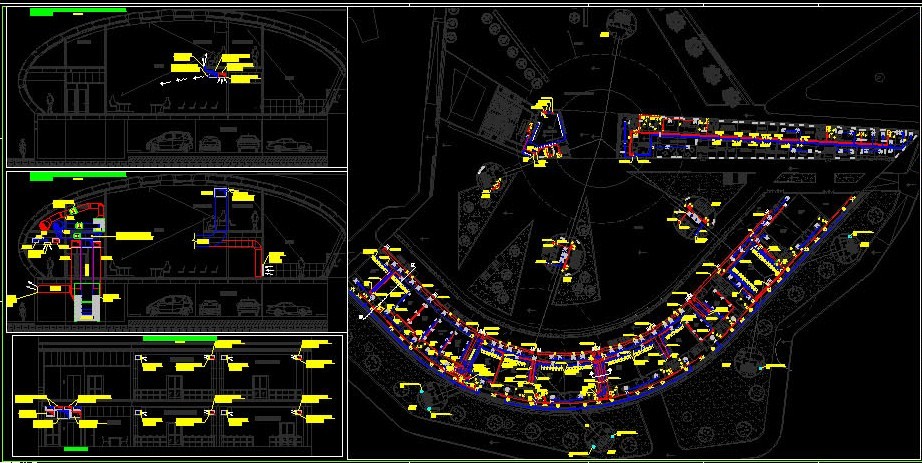Click the small green bar below bottom elevation

[76, 450]
